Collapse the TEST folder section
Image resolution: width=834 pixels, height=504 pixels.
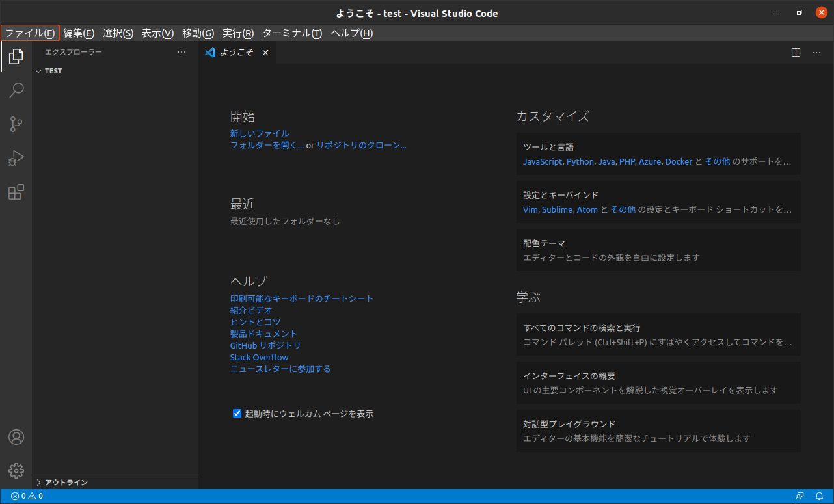[x=115, y=71]
